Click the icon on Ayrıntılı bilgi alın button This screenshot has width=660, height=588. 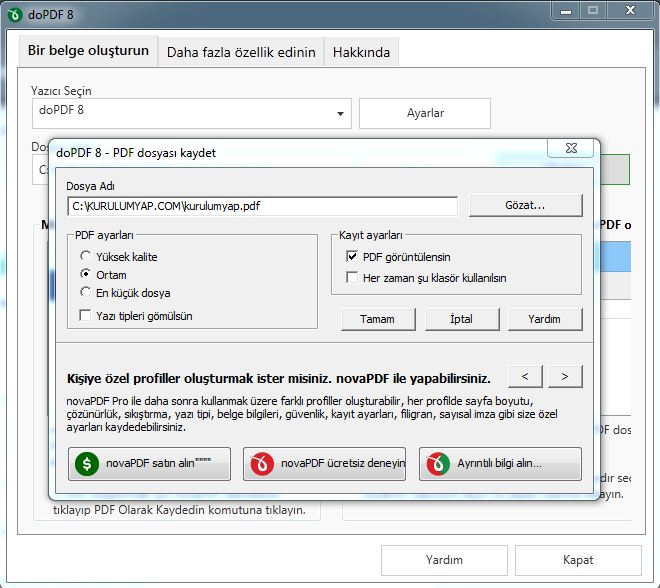click(438, 464)
